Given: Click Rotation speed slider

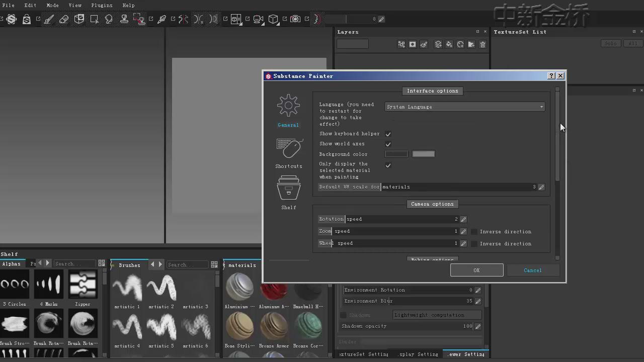Looking at the screenshot, I should (389, 219).
